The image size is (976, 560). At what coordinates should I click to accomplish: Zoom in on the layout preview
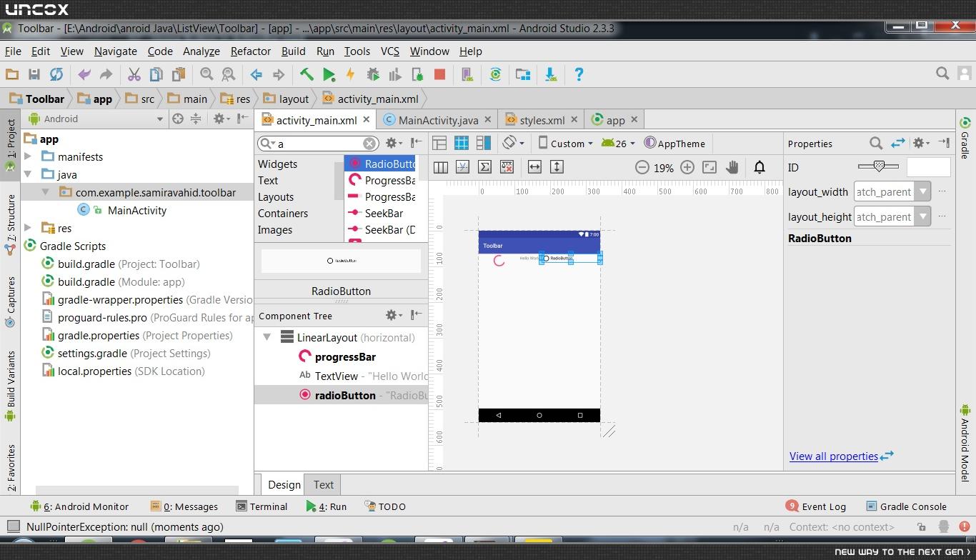pyautogui.click(x=687, y=167)
